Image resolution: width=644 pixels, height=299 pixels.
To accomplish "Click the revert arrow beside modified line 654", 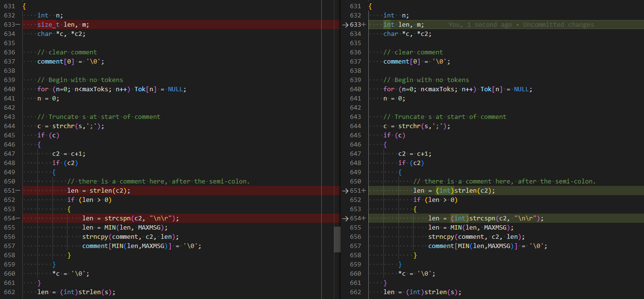I will [x=345, y=218].
